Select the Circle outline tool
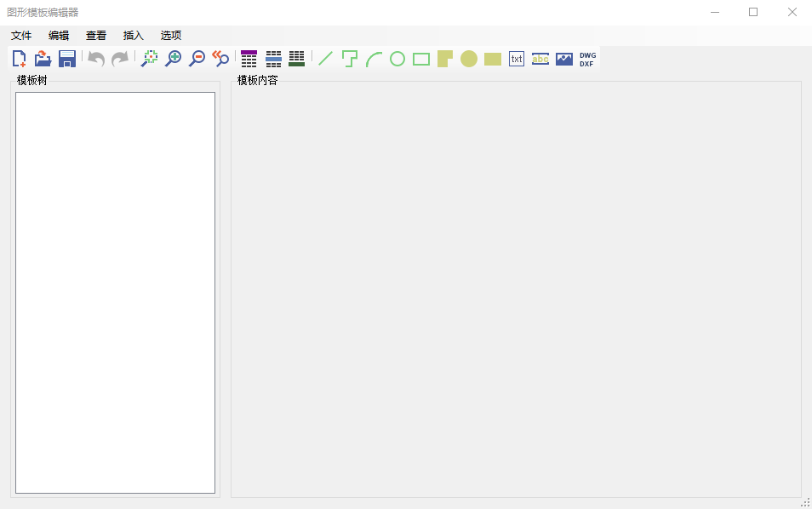 point(397,59)
